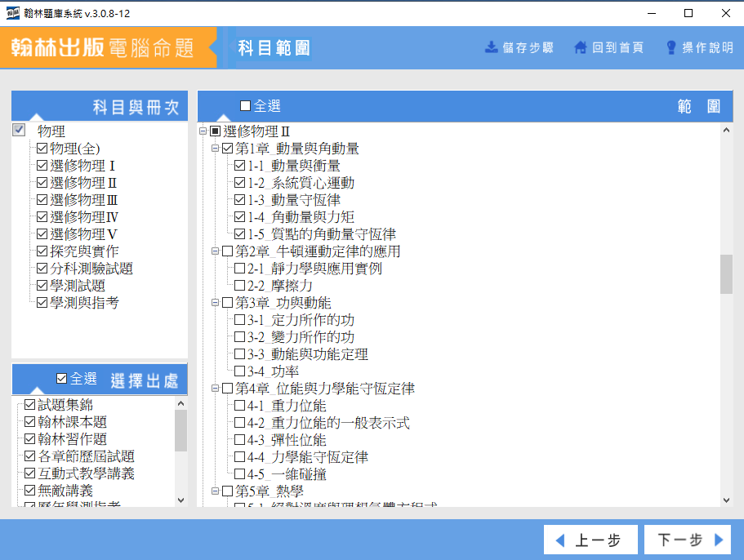Click 儲存步驟 in the top bar
Viewport: 744px width, 560px height.
click(x=519, y=47)
